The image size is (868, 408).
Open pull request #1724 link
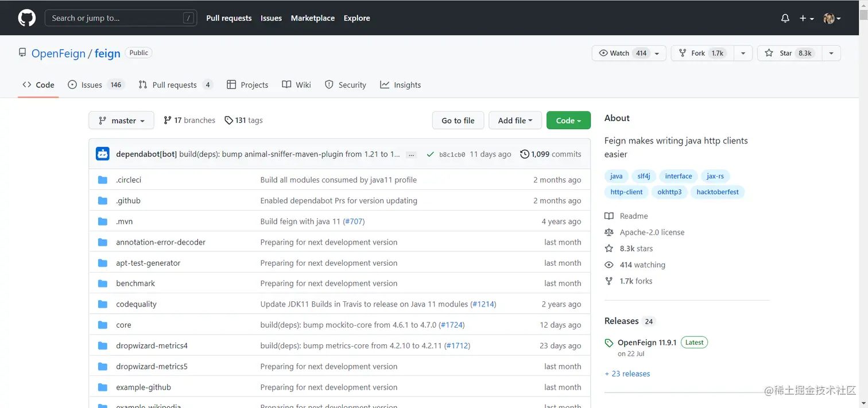[452, 325]
